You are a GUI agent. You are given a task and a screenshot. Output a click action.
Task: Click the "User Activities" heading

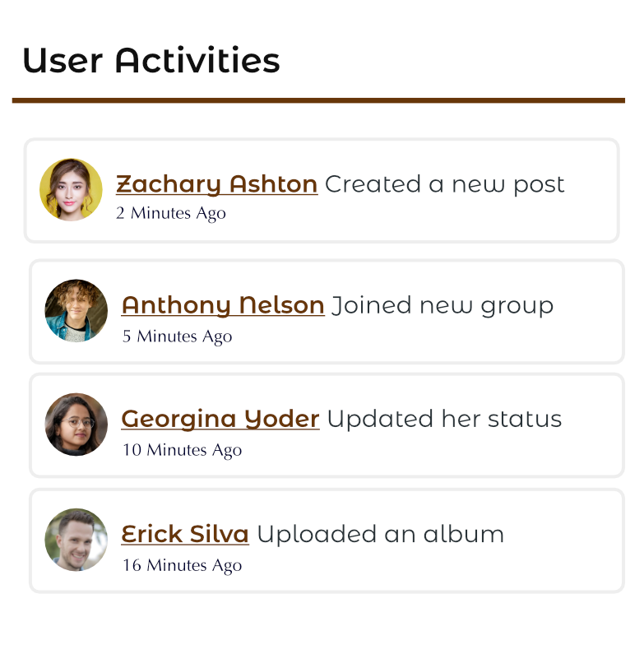151,61
